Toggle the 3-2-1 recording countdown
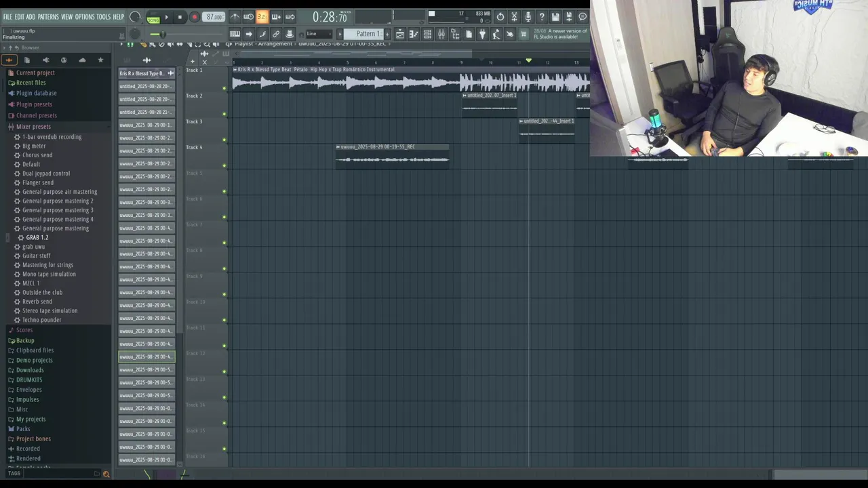 (262, 17)
